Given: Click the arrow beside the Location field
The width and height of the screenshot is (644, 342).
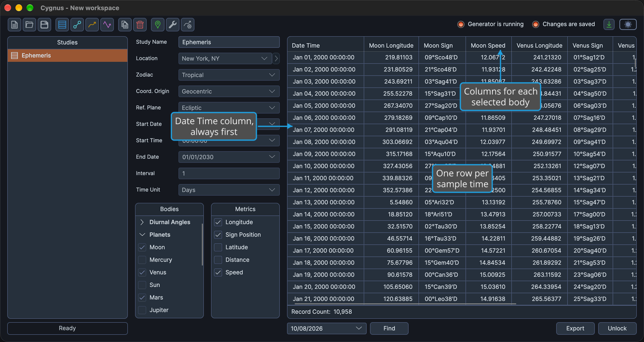Looking at the screenshot, I should point(276,58).
